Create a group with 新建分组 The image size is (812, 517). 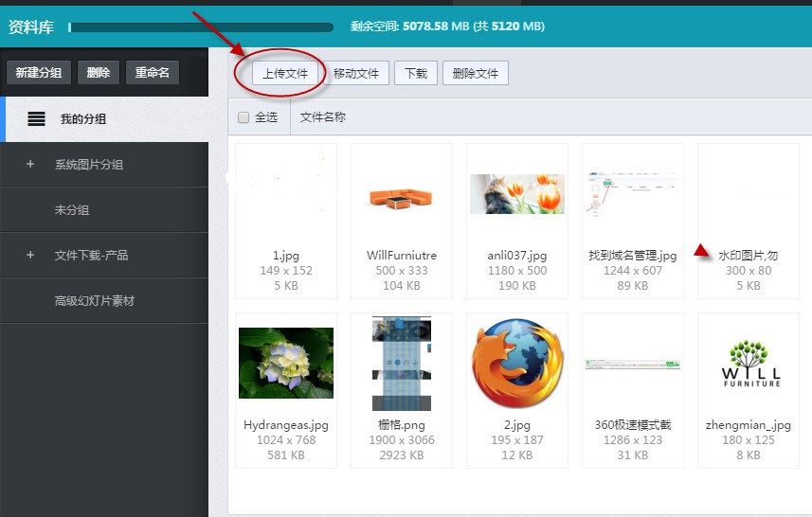click(x=39, y=73)
